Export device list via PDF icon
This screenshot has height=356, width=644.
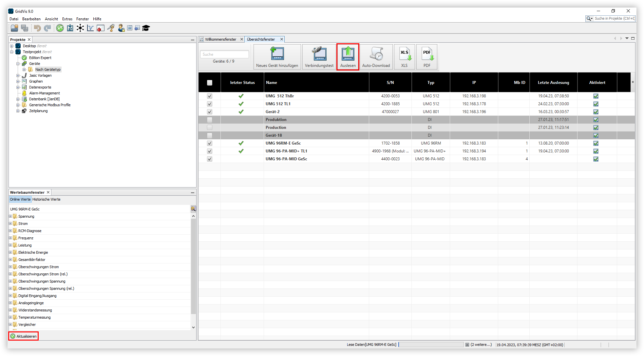(427, 57)
